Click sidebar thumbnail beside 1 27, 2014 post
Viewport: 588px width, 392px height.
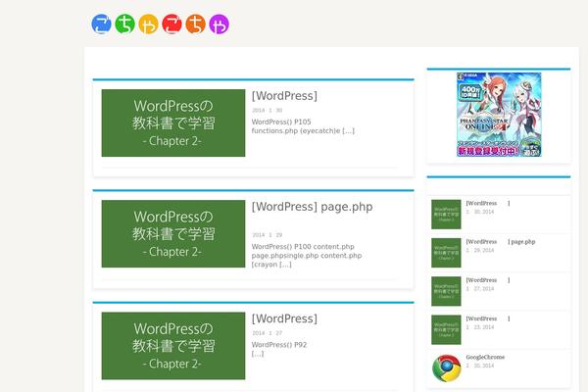(446, 291)
